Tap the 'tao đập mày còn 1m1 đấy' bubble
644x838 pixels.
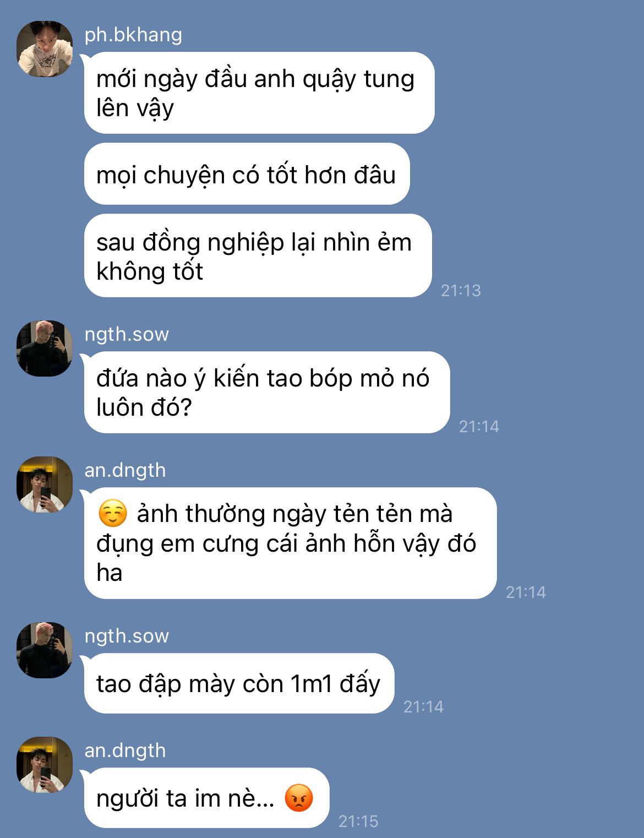(239, 683)
